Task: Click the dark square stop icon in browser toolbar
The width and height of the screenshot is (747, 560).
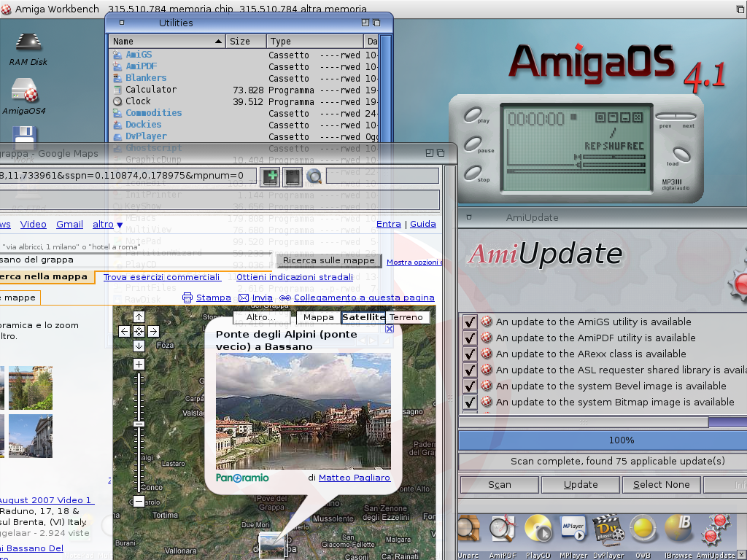Action: tap(293, 176)
